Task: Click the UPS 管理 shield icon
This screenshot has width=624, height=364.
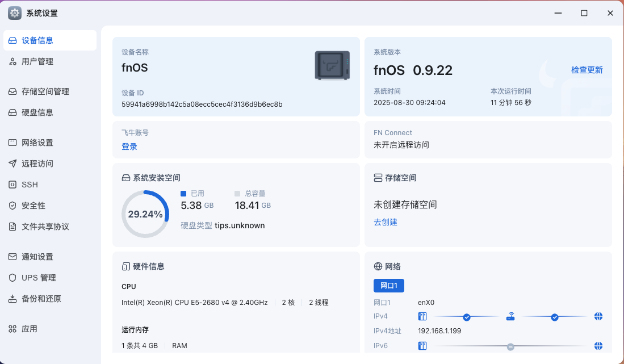Action: click(12, 278)
